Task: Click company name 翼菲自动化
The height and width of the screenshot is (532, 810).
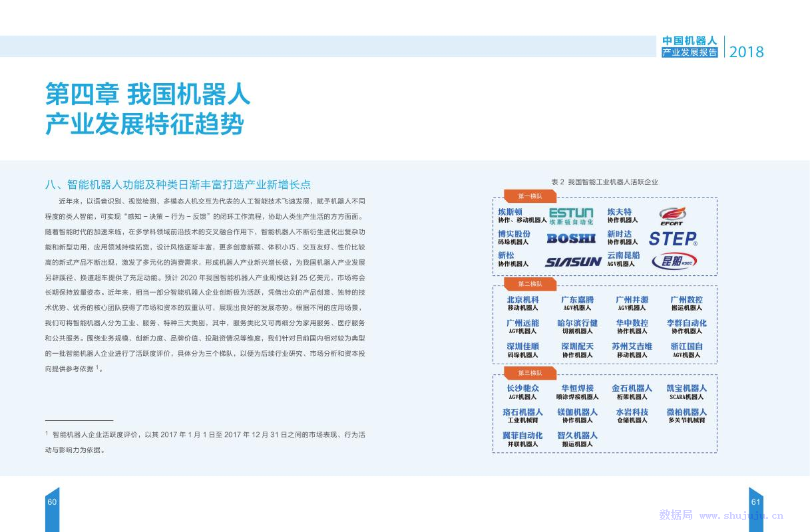Action: coord(523,436)
